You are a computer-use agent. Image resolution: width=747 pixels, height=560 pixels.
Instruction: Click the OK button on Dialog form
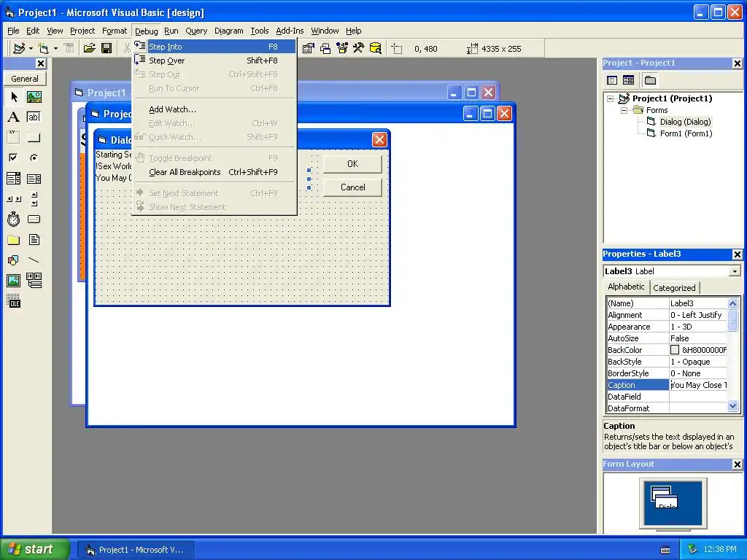tap(352, 164)
